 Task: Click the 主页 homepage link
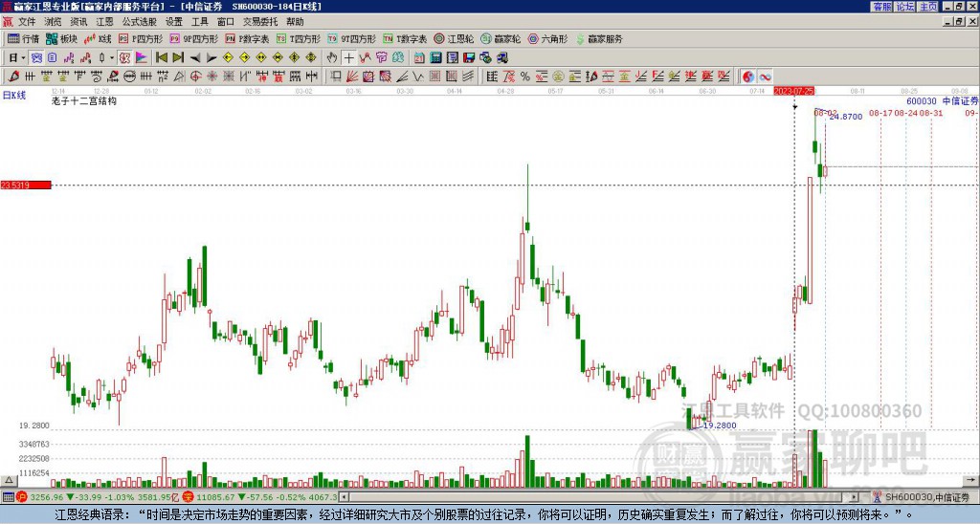click(x=928, y=7)
